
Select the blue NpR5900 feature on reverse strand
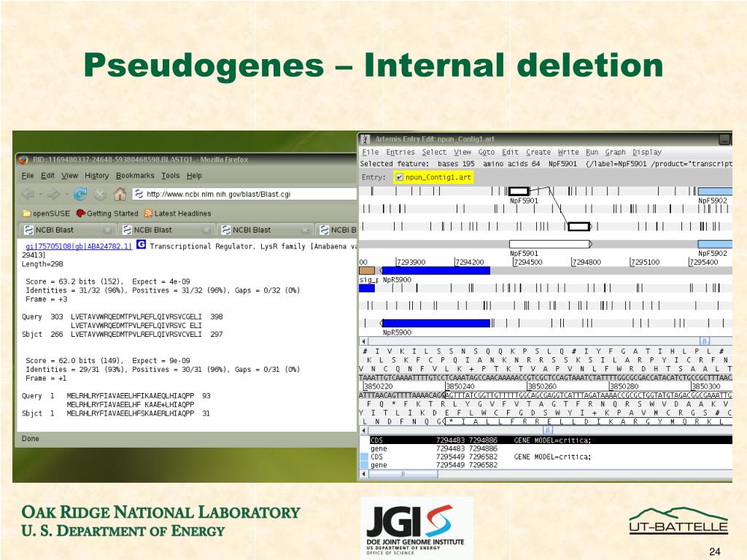pyautogui.click(x=436, y=271)
